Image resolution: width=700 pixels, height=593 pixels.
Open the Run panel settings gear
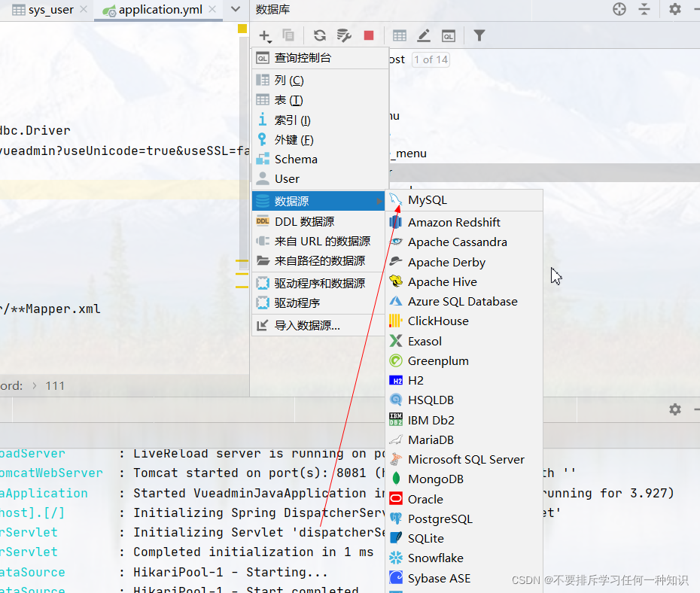675,409
